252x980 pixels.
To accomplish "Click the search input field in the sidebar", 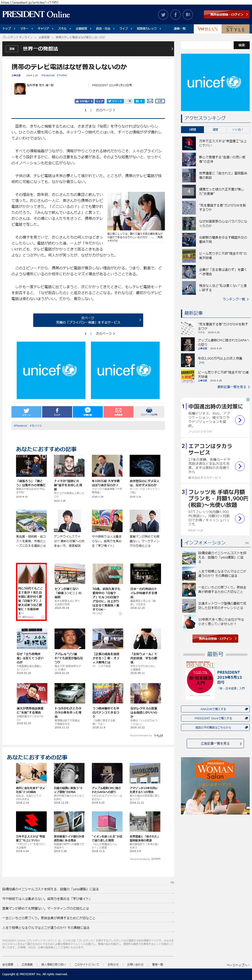I will [x=207, y=45].
